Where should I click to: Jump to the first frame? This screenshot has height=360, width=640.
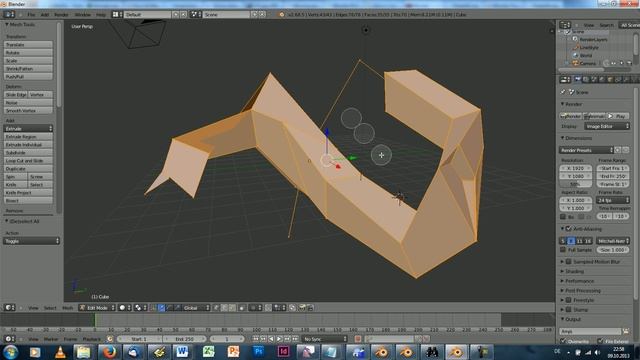tap(256, 339)
